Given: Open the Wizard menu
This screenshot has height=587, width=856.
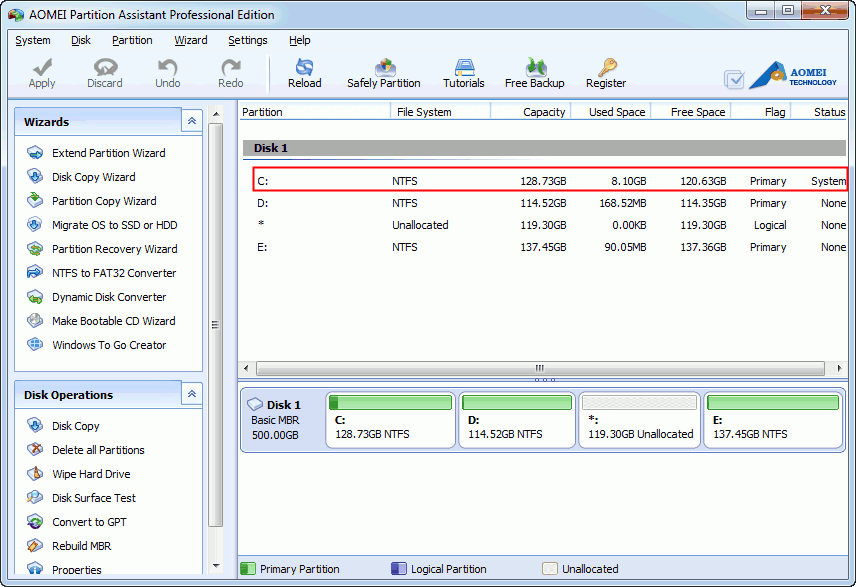Looking at the screenshot, I should click(191, 40).
